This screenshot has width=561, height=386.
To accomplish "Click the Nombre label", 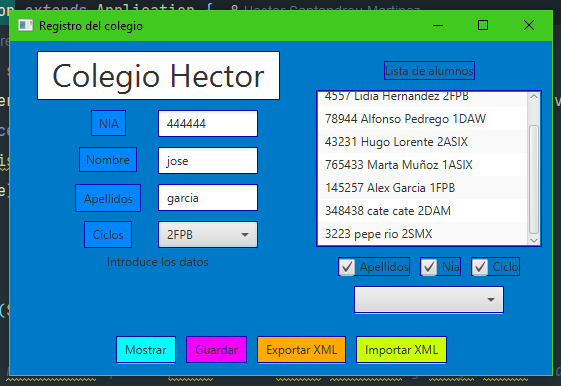I will pyautogui.click(x=108, y=160).
